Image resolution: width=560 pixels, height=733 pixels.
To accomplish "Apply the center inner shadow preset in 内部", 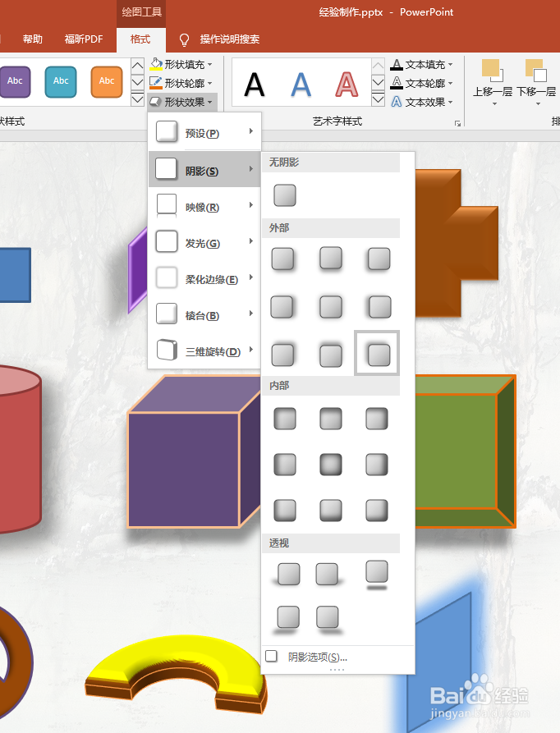I will pos(330,465).
